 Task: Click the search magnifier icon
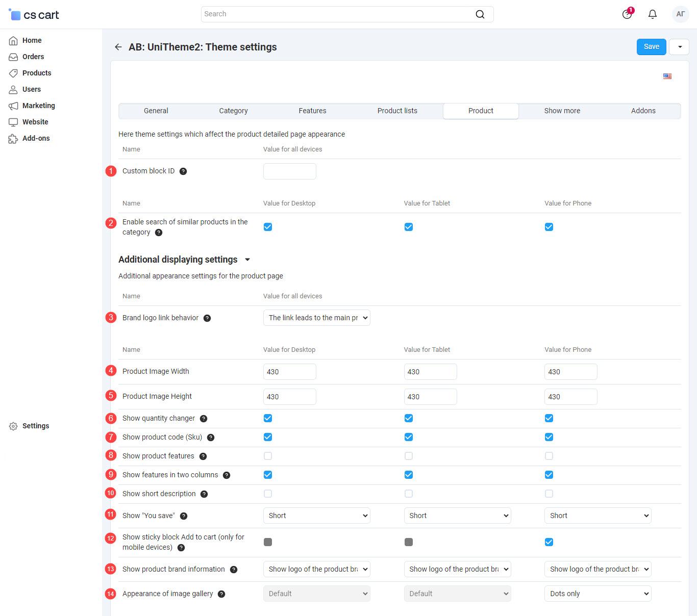pos(480,14)
